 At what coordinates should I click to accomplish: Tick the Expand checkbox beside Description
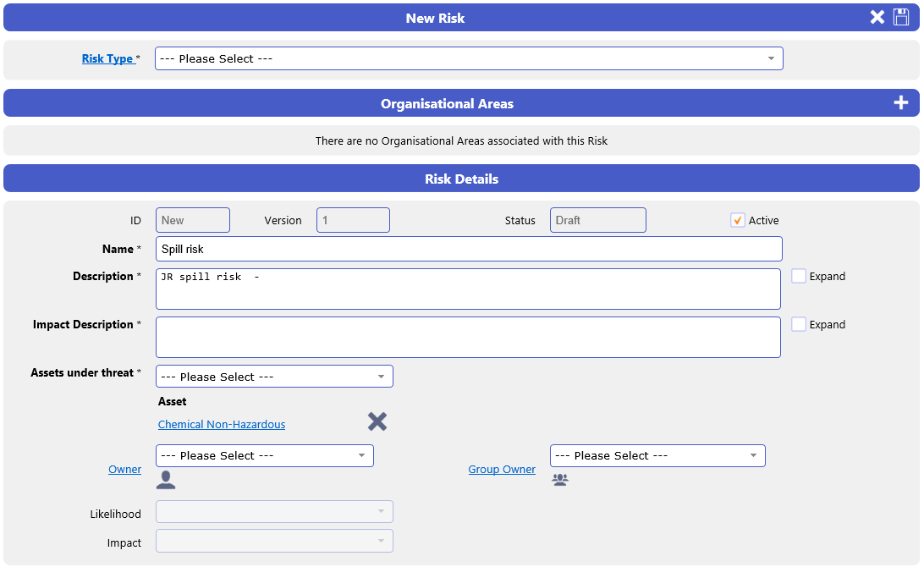(799, 276)
